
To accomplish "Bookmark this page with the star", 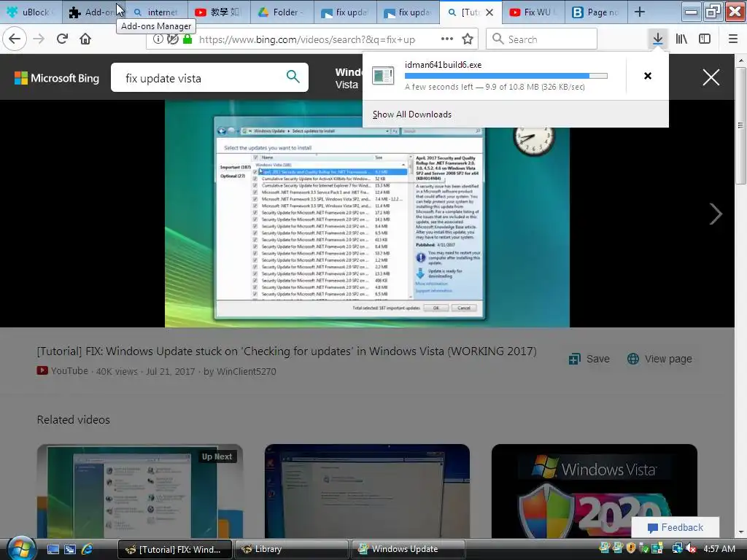I will [x=468, y=39].
